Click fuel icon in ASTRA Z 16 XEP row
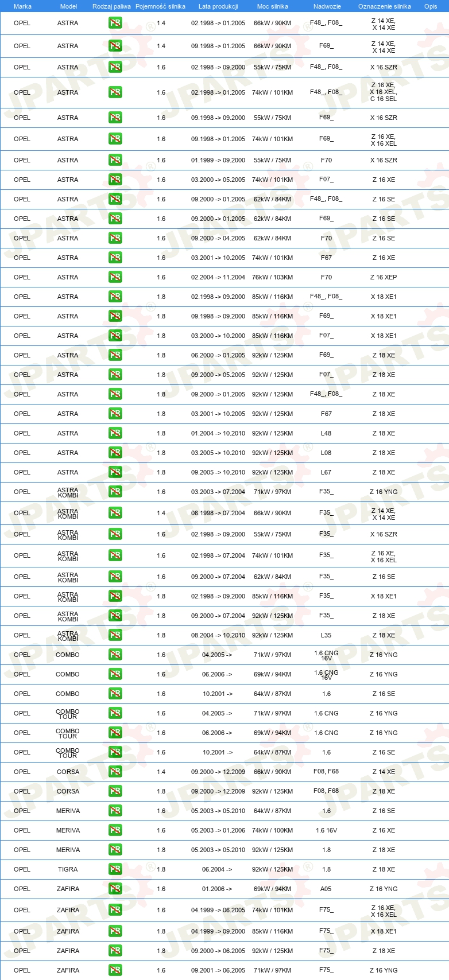The width and height of the screenshot is (449, 980). (x=115, y=277)
